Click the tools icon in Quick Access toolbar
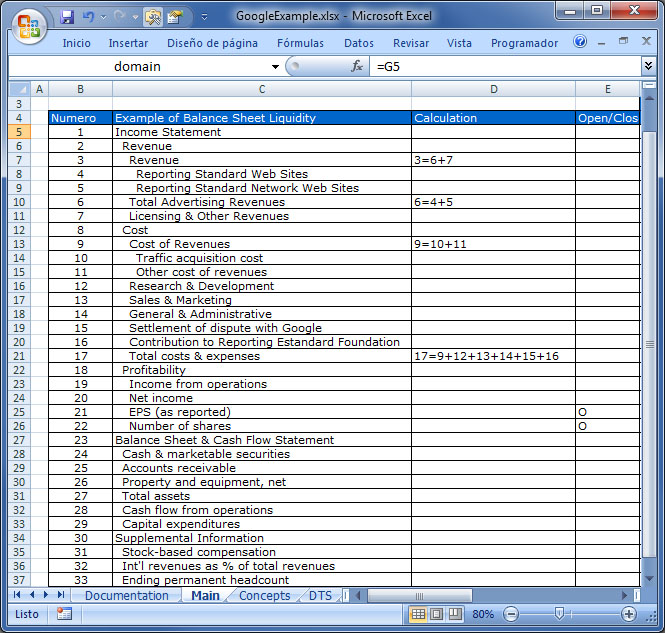665x633 pixels. pos(153,17)
